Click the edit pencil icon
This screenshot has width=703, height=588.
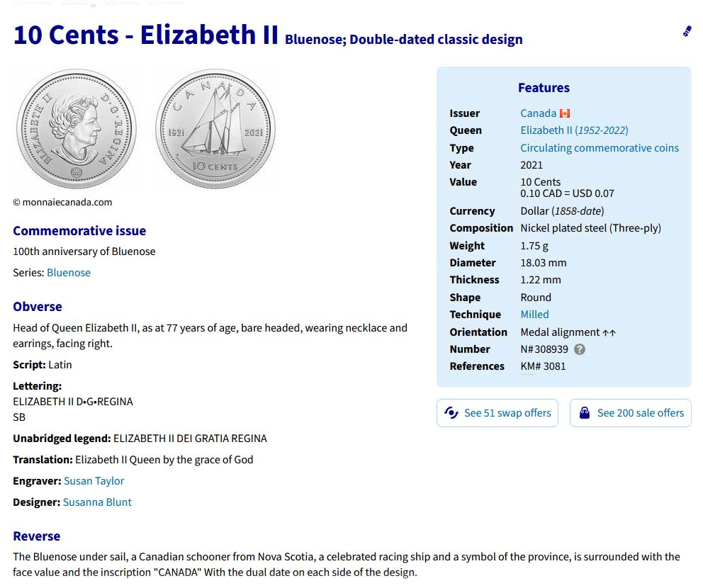[687, 31]
